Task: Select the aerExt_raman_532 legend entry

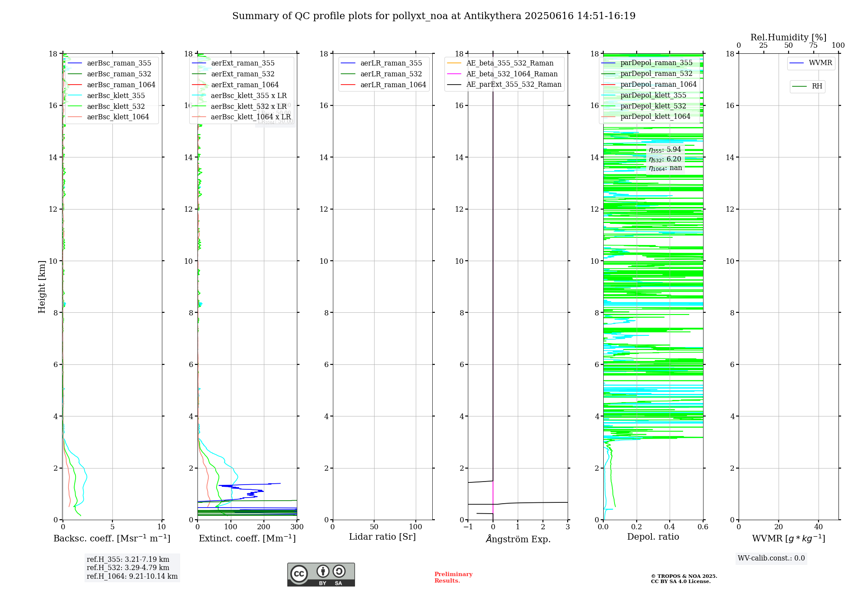Action: [x=233, y=74]
